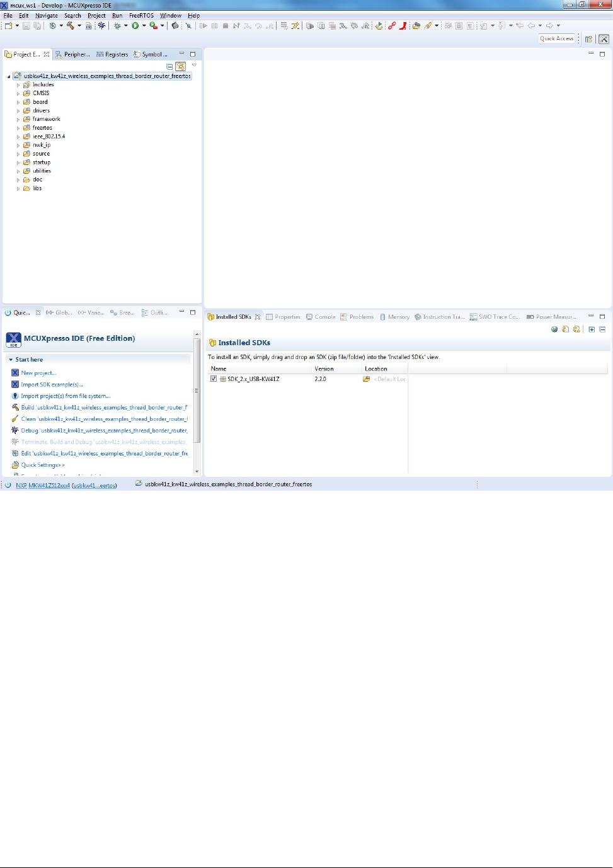This screenshot has height=868, width=613.
Task: Open the Help menu
Action: click(194, 16)
